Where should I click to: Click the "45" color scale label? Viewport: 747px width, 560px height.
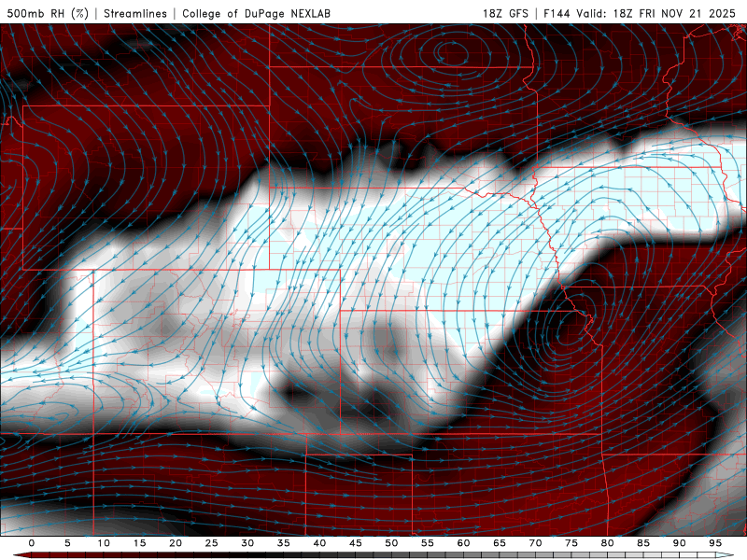click(355, 543)
